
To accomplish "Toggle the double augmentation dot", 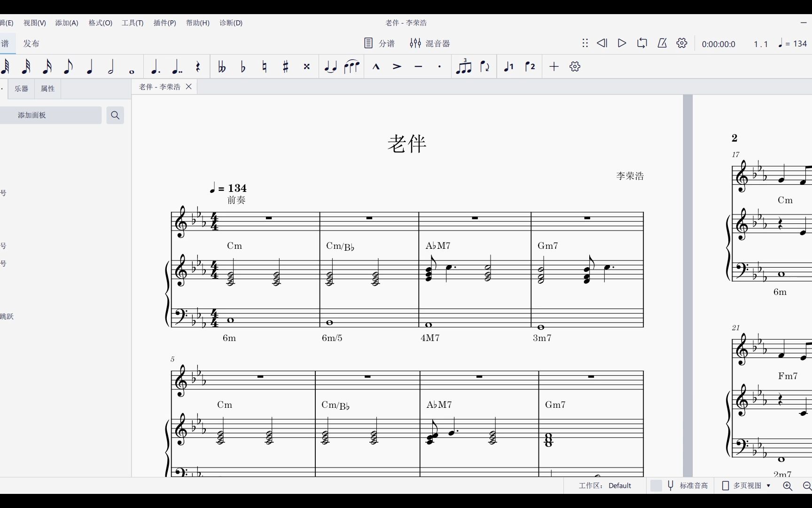I will coord(177,67).
